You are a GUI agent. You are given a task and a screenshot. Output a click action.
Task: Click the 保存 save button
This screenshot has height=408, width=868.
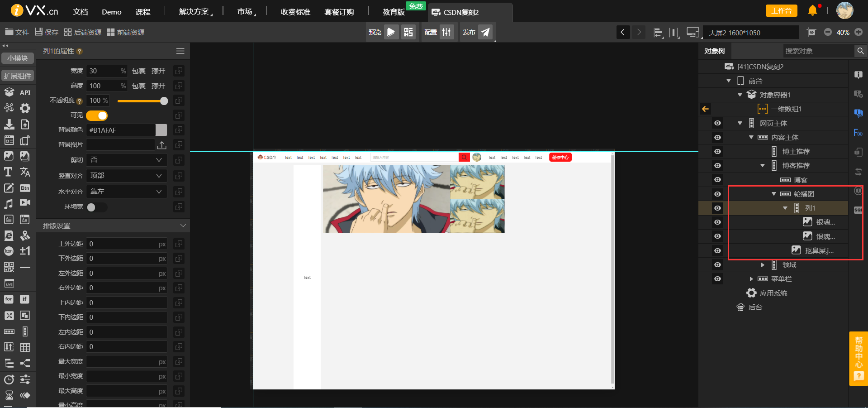(x=47, y=32)
